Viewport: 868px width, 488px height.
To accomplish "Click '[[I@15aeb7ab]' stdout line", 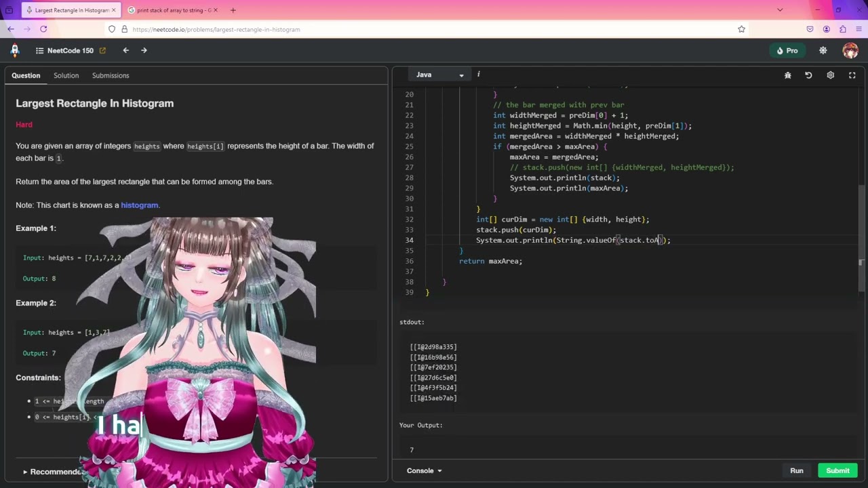I will (x=433, y=398).
